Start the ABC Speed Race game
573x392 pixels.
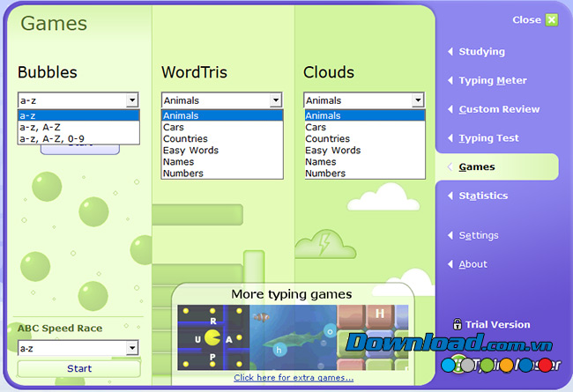click(79, 368)
